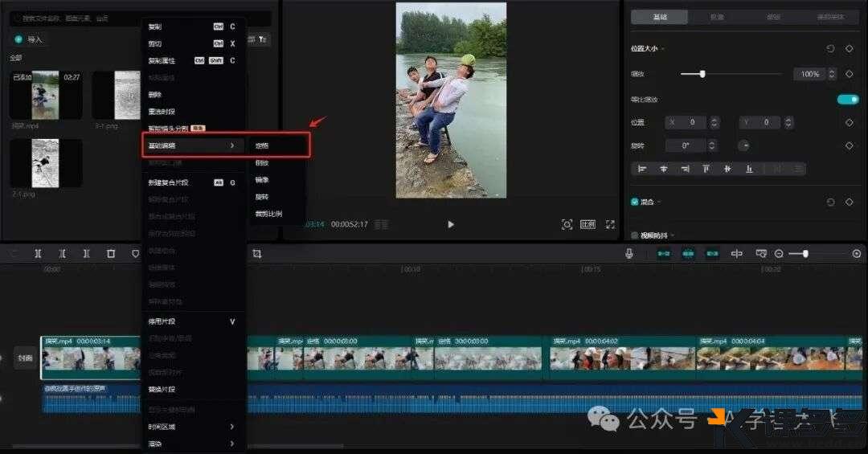The image size is (868, 454).
Task: Choose 定格 (freeze frame) from the submenu
Action: pos(262,145)
